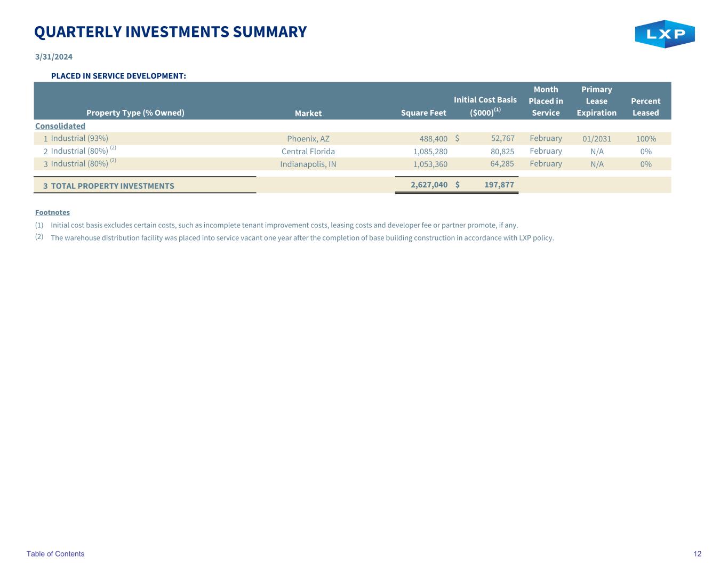The height and width of the screenshot is (563, 728).
Task: Select the Quarterly Investments Summary title
Action: click(171, 32)
